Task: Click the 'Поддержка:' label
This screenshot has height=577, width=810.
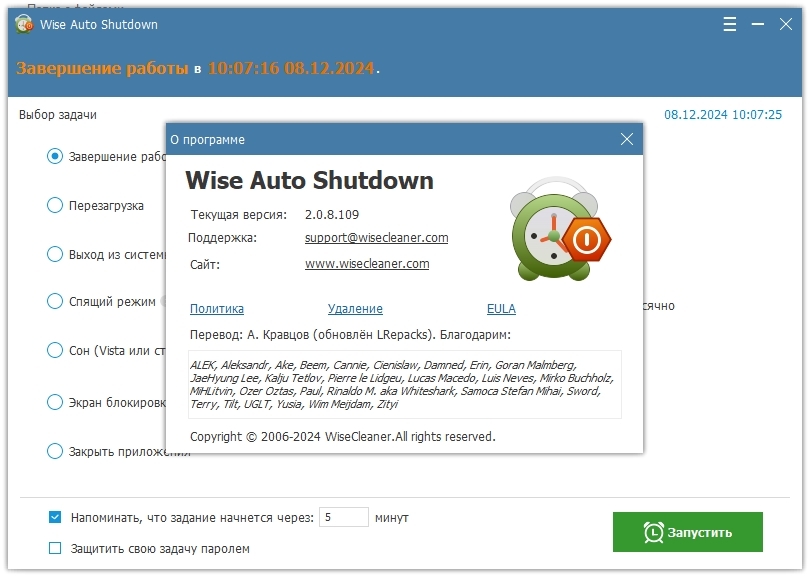Action: [x=222, y=238]
